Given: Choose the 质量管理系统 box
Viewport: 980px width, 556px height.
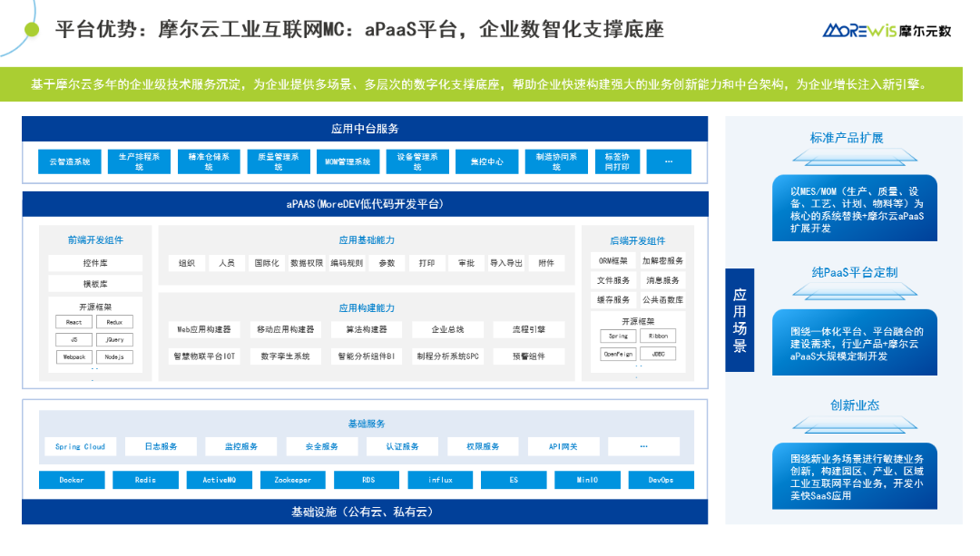Looking at the screenshot, I should (279, 161).
